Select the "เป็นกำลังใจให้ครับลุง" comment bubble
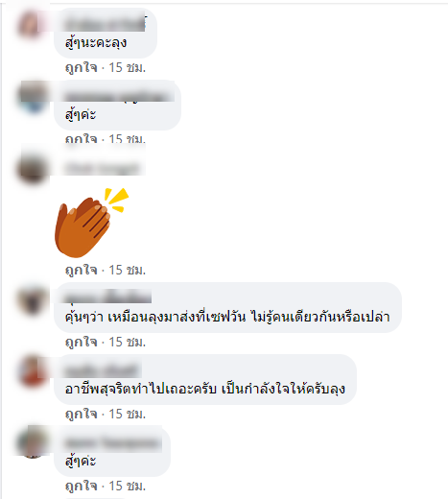 205,379
